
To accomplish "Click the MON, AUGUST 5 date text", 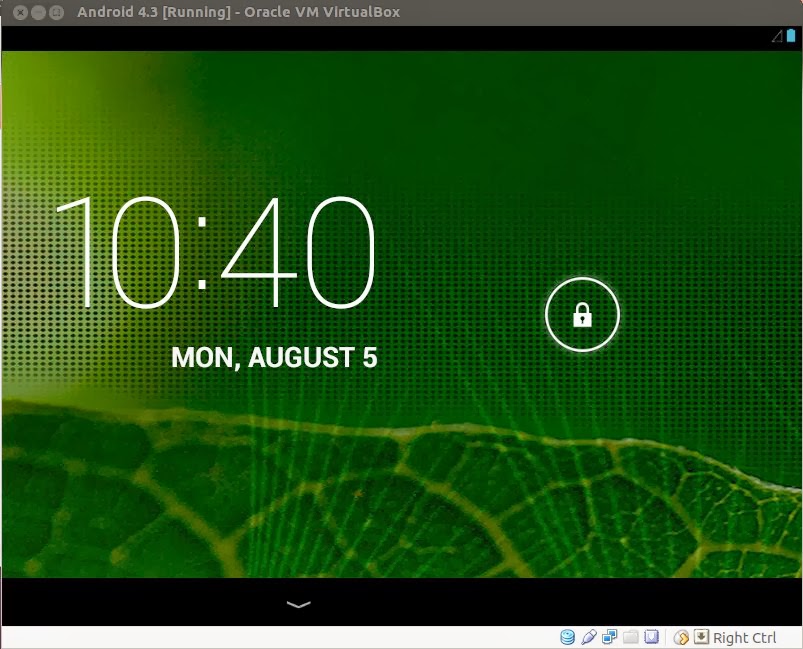I will 274,358.
